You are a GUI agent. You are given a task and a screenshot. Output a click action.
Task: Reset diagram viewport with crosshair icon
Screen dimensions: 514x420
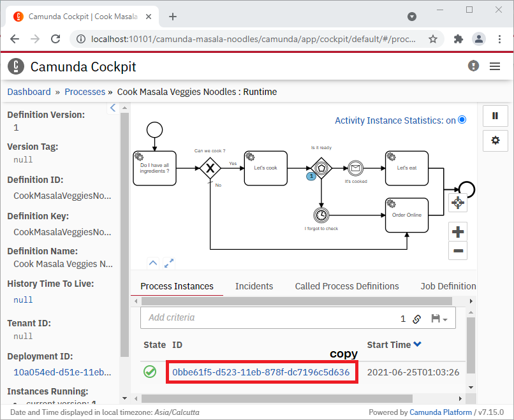tap(458, 203)
